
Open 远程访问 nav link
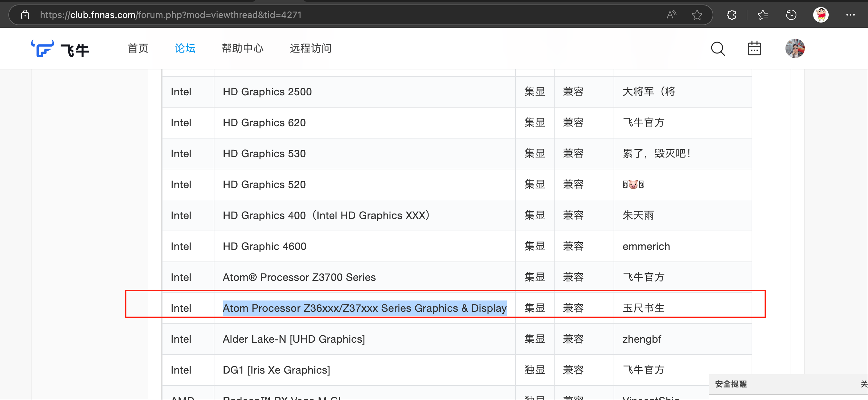[x=310, y=48]
